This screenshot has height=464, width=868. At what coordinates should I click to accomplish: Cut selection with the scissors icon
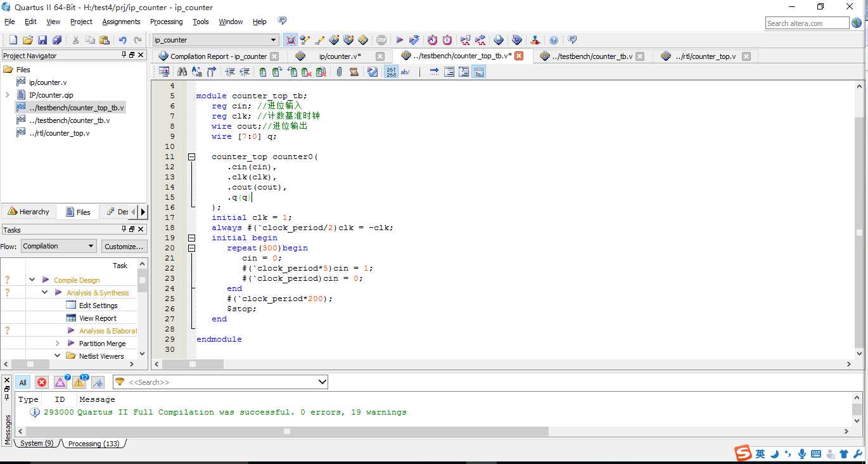(x=75, y=40)
